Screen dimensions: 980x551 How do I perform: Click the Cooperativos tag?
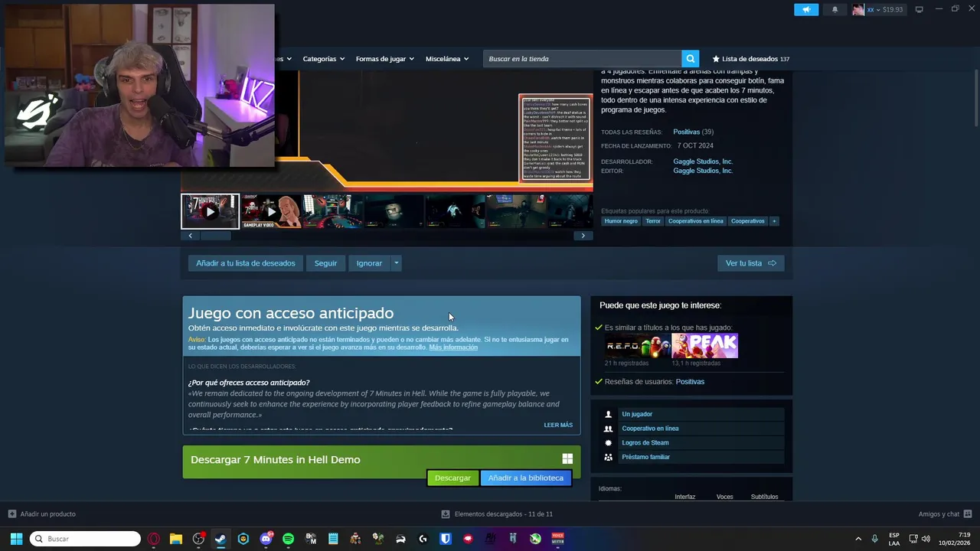747,221
